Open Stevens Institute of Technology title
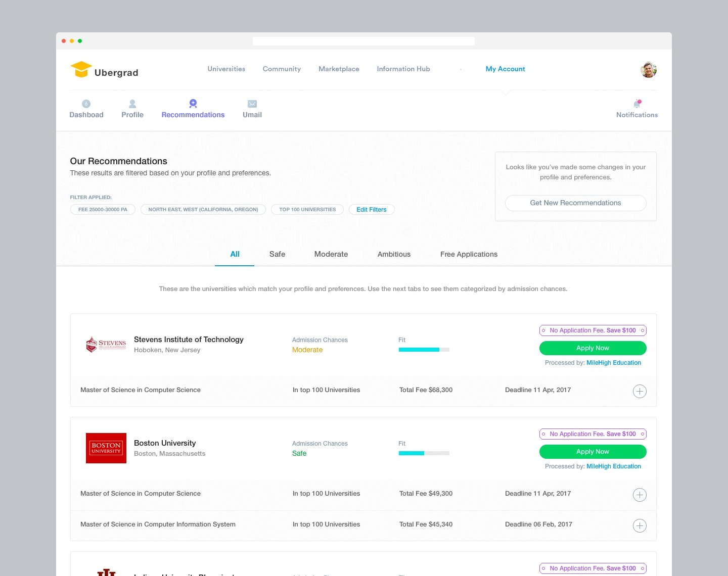 pos(189,340)
